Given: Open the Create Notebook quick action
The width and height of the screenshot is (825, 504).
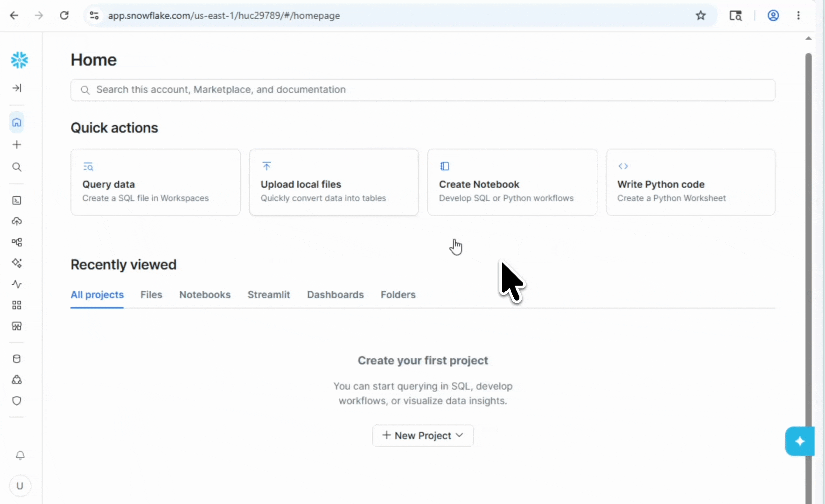Looking at the screenshot, I should tap(512, 182).
